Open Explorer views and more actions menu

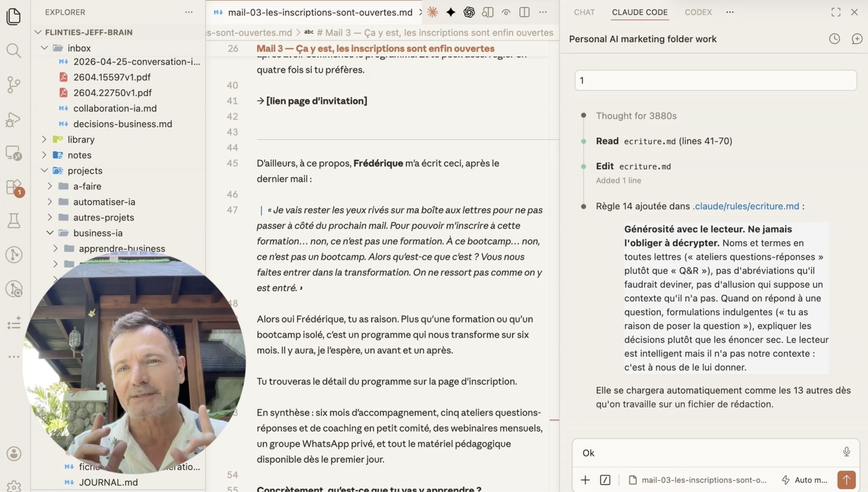pos(189,12)
